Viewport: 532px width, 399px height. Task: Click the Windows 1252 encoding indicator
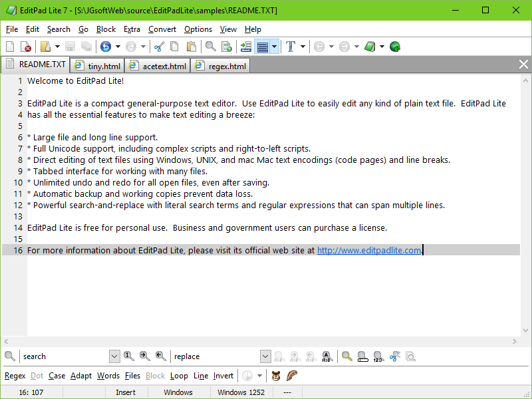tap(241, 392)
